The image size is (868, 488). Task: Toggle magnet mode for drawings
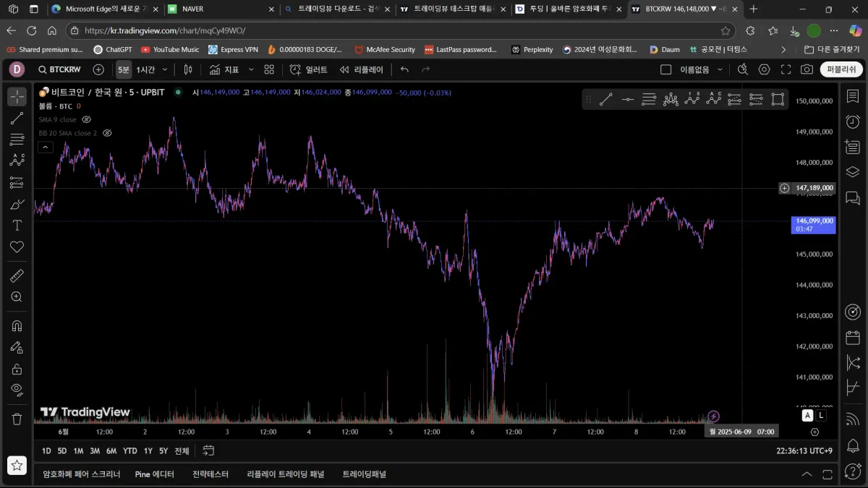[x=17, y=325]
